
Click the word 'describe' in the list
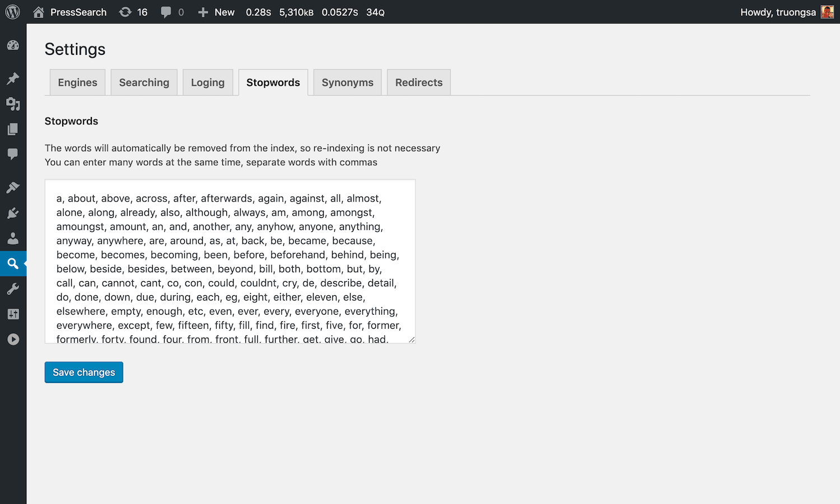click(341, 283)
